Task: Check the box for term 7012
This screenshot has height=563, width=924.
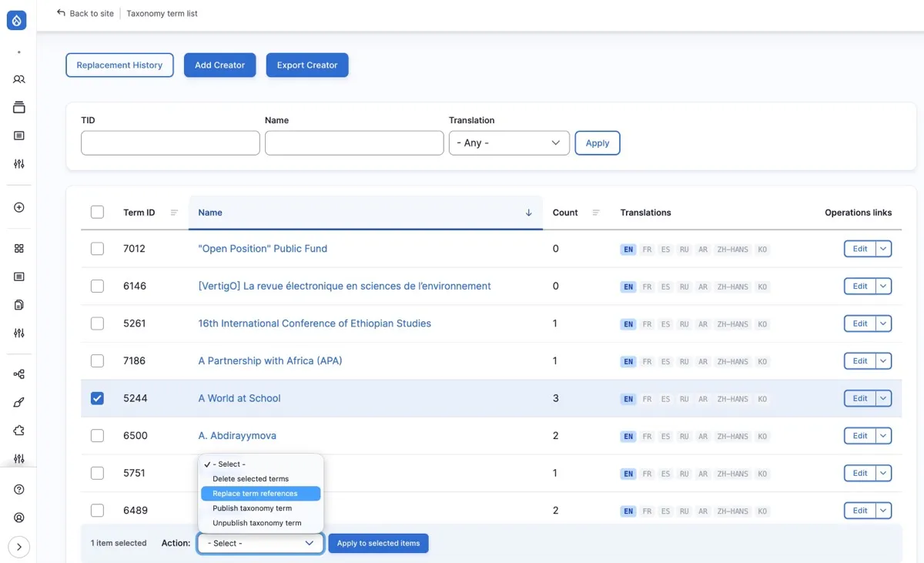Action: pos(97,249)
